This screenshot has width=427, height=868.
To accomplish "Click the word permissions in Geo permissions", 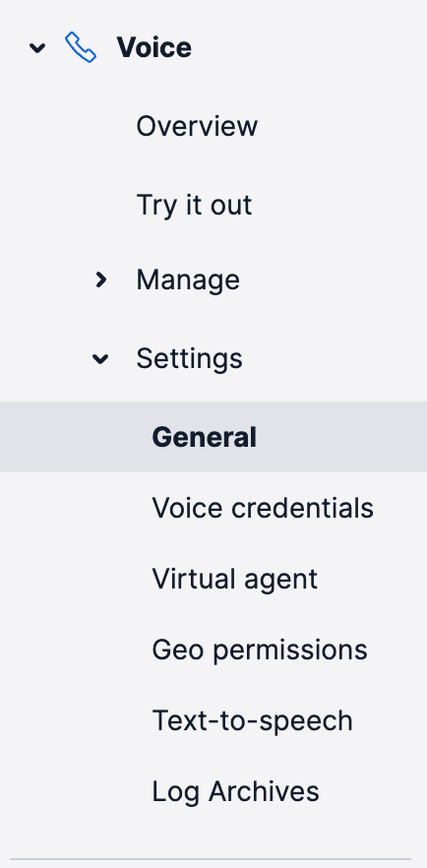I will coord(290,651).
